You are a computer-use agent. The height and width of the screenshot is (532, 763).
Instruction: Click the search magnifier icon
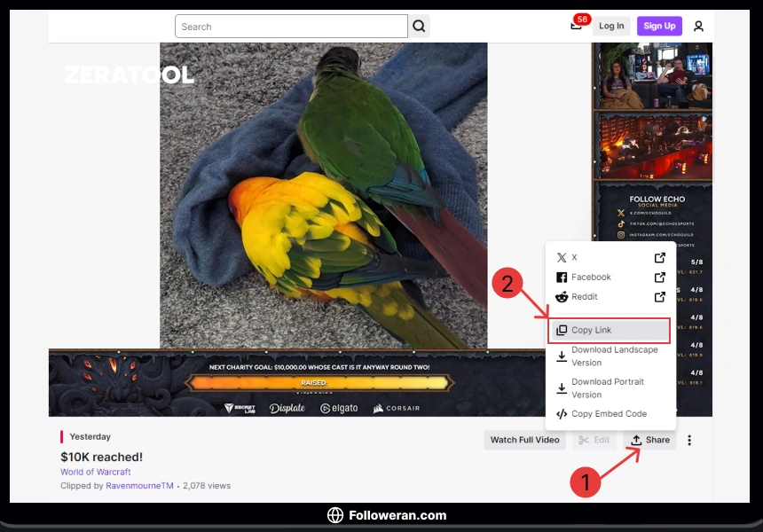(419, 27)
